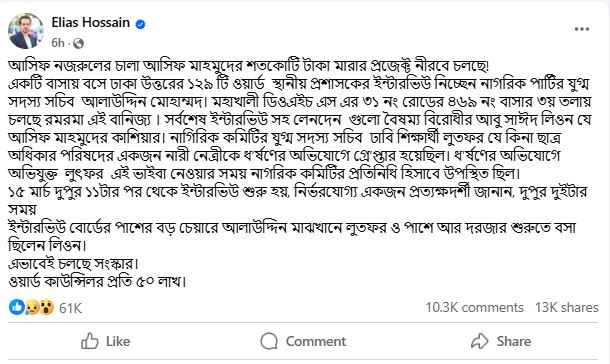
Task: Click the Like label text
Action: pos(118,341)
